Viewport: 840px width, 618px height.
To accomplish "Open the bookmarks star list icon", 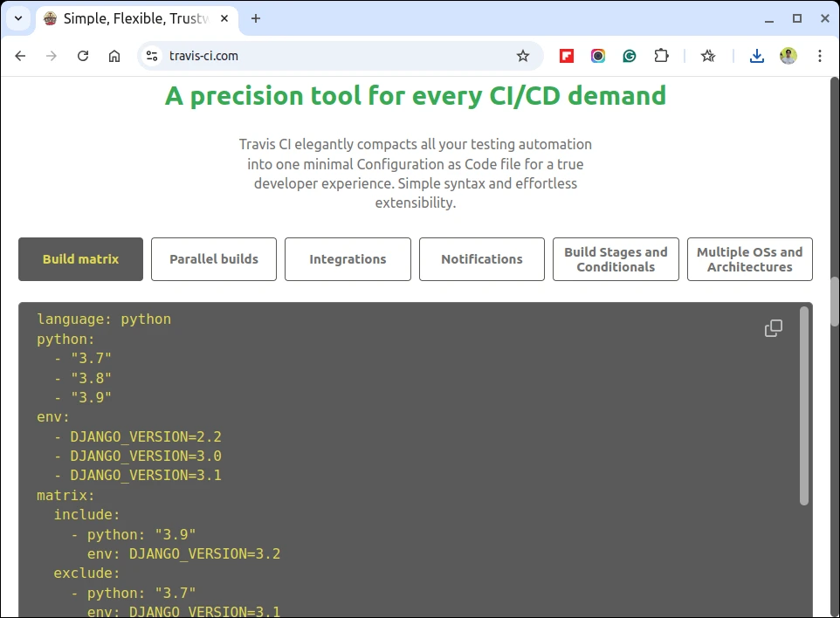I will pos(708,56).
